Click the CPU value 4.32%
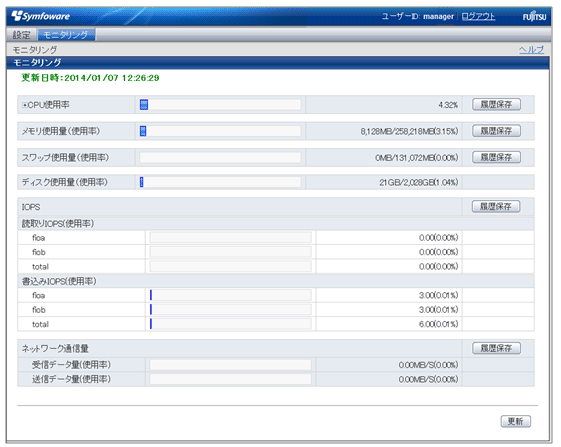561x447 pixels. pyautogui.click(x=448, y=105)
